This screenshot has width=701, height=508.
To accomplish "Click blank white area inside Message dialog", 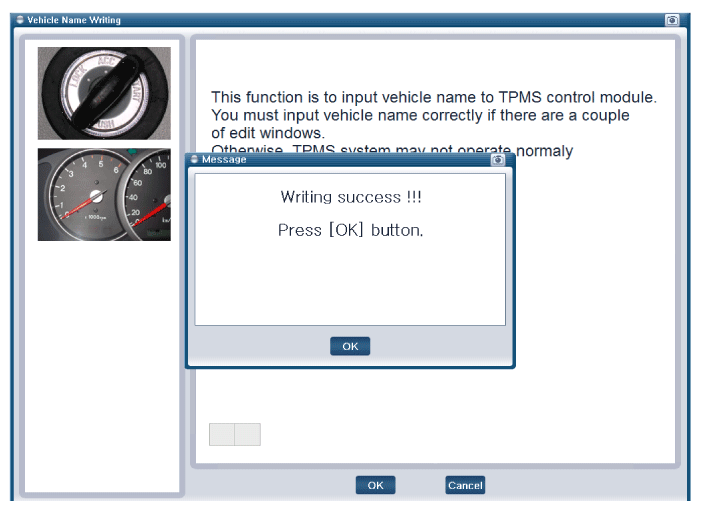I will coord(350,285).
